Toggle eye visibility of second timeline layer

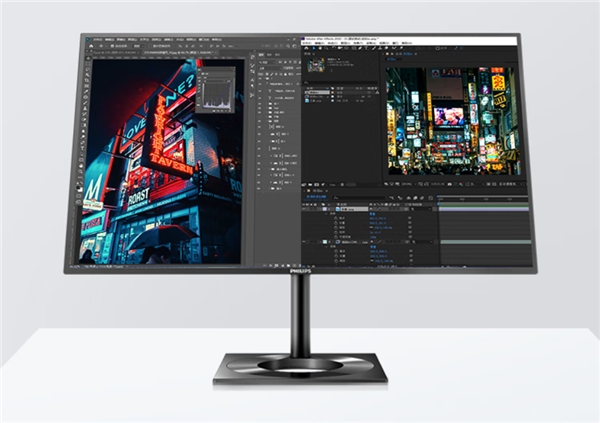click(x=304, y=242)
